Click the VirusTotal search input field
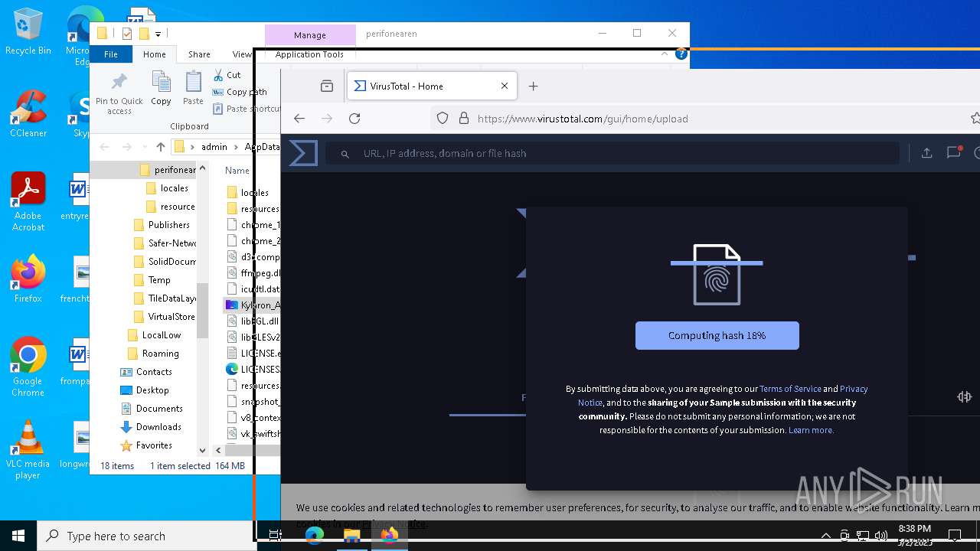The image size is (980, 551). coord(612,153)
